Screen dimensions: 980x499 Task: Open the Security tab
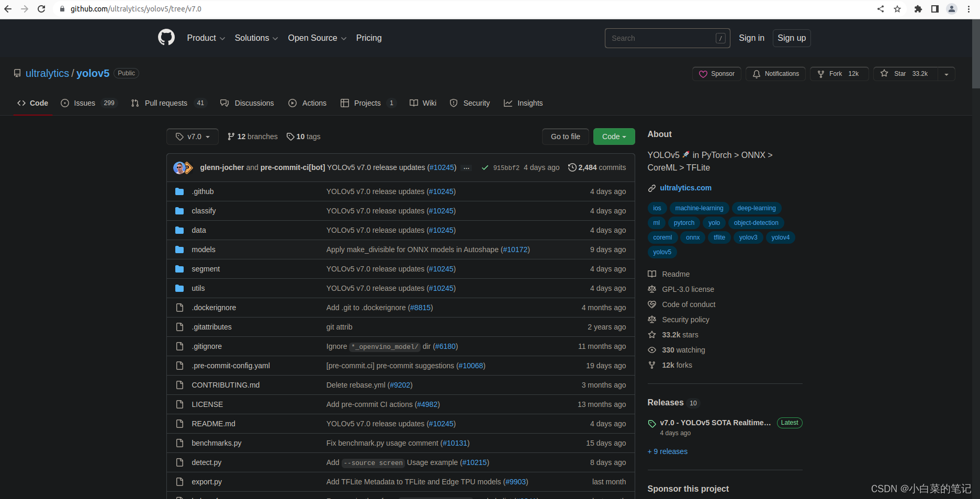click(470, 103)
